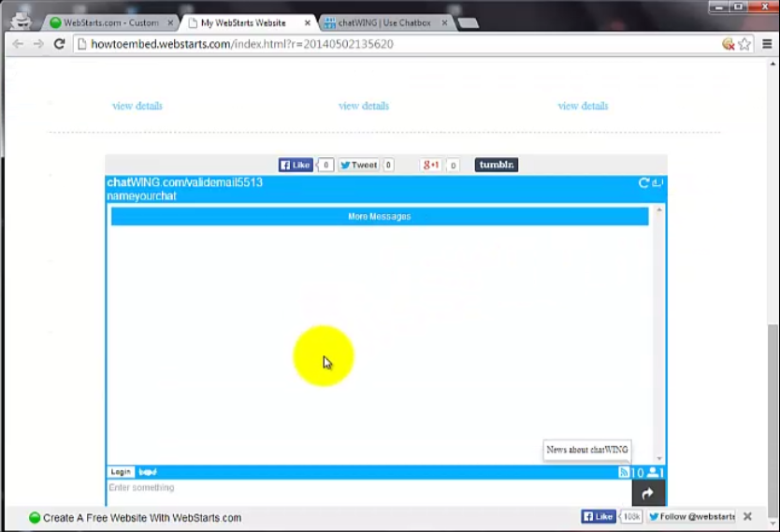Click the 100k like count bubble
The height and width of the screenshot is (532, 780).
(630, 517)
